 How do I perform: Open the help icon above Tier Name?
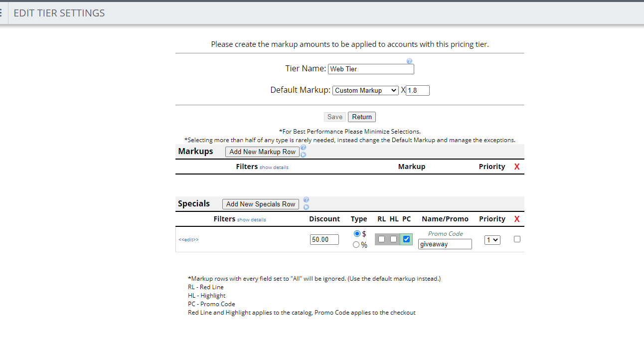tap(409, 61)
